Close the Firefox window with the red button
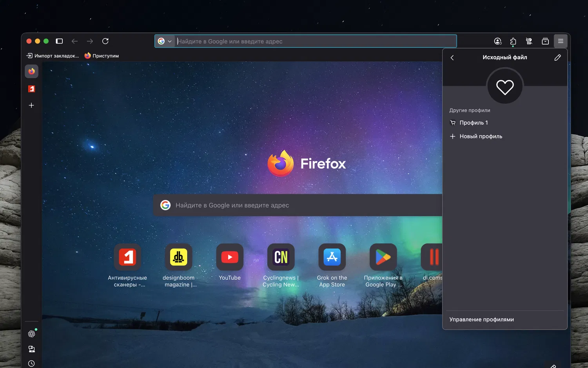 point(29,41)
